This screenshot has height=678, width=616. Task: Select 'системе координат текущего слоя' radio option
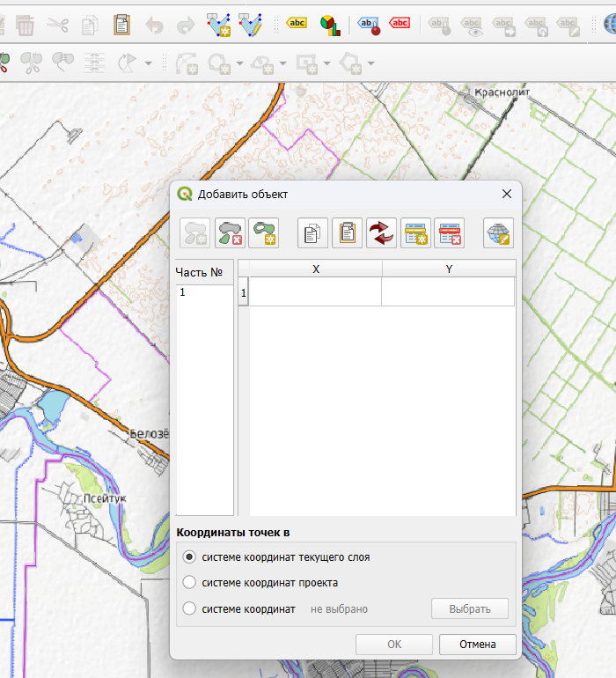click(189, 557)
